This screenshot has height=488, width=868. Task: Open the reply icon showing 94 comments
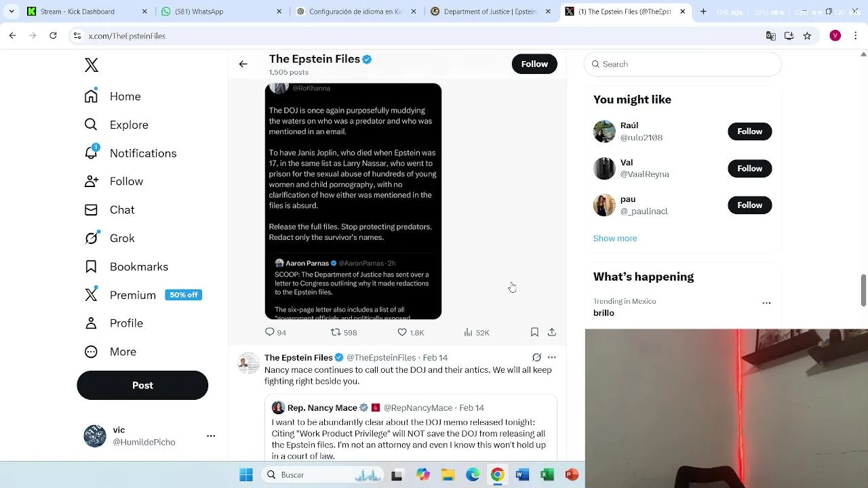(x=275, y=332)
